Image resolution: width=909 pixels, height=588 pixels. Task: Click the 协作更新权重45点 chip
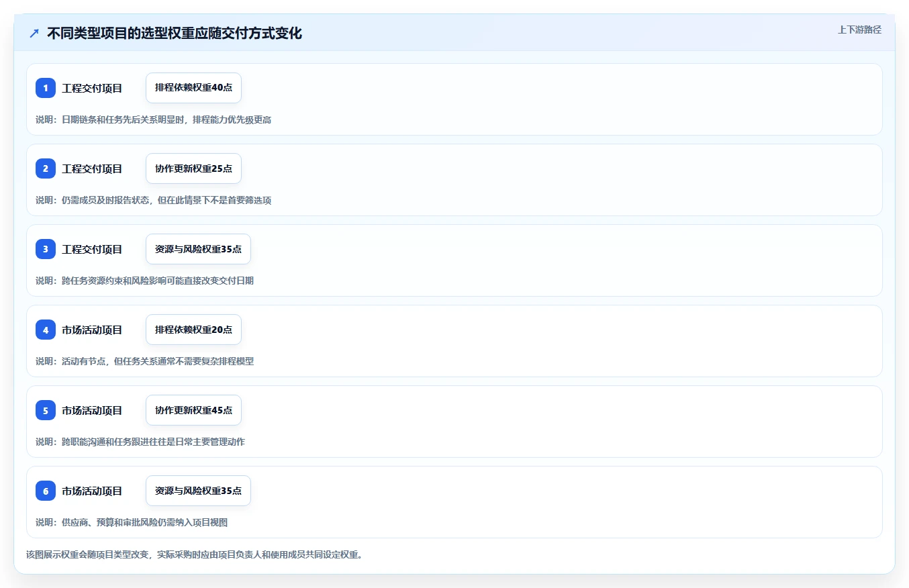click(193, 410)
